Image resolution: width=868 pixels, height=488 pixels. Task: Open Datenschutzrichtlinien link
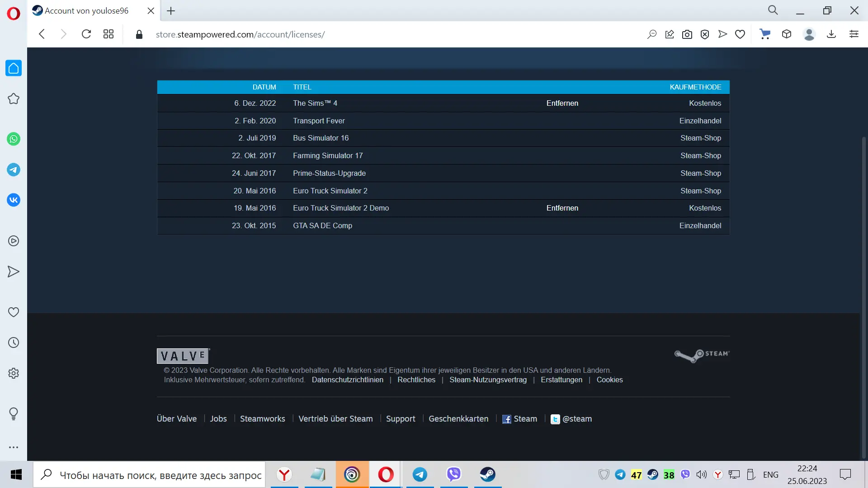click(347, 380)
